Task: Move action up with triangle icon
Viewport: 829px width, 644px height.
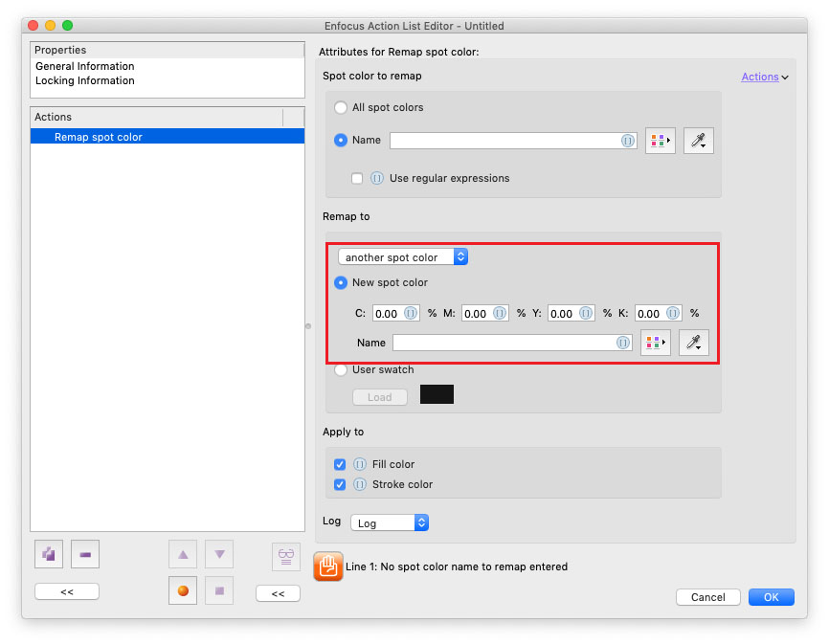Action: pyautogui.click(x=183, y=554)
